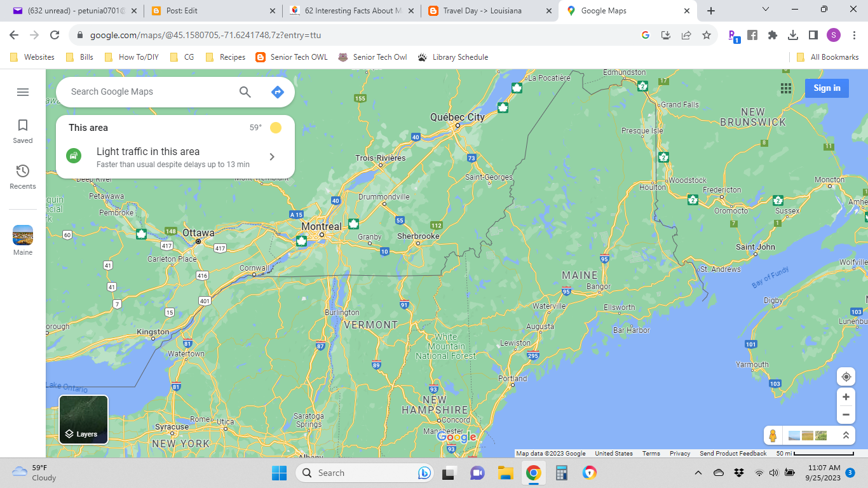Open the Layers map type switcher
The image size is (868, 488).
[x=84, y=419]
